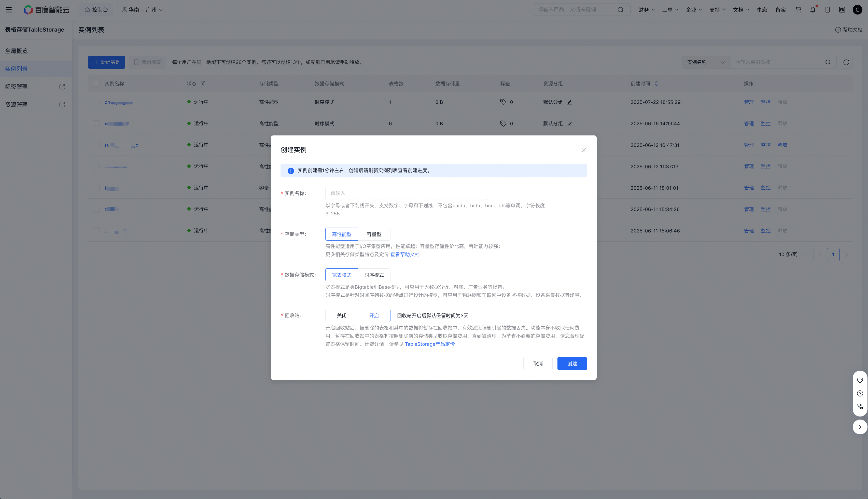The width and height of the screenshot is (868, 499).
Task: Click the shopping cart icon in header
Action: coord(798,10)
